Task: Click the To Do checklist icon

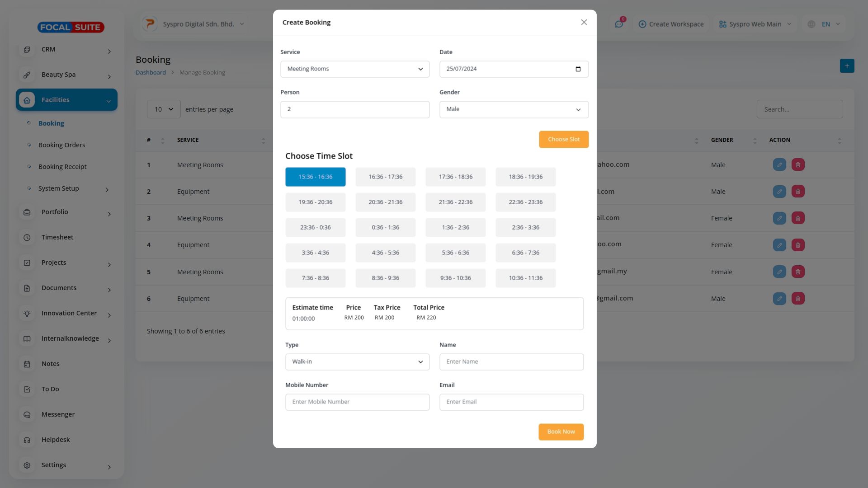Action: (27, 389)
